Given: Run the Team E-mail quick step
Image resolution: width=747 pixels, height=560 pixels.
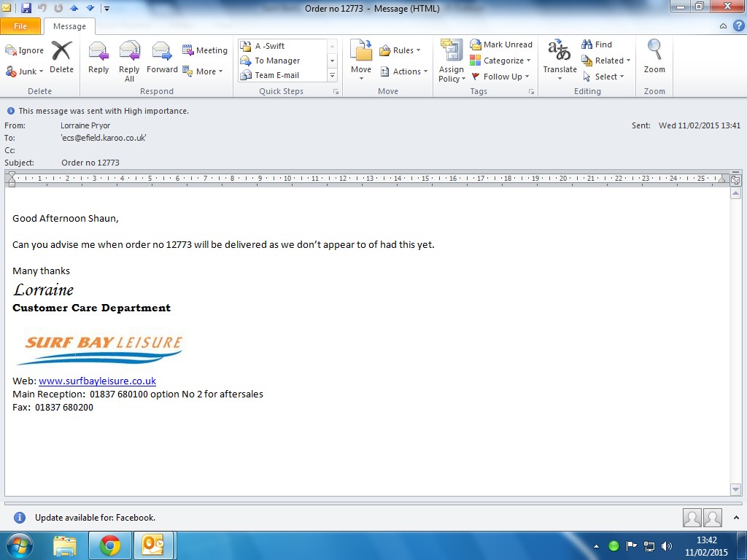Looking at the screenshot, I should pos(282,75).
